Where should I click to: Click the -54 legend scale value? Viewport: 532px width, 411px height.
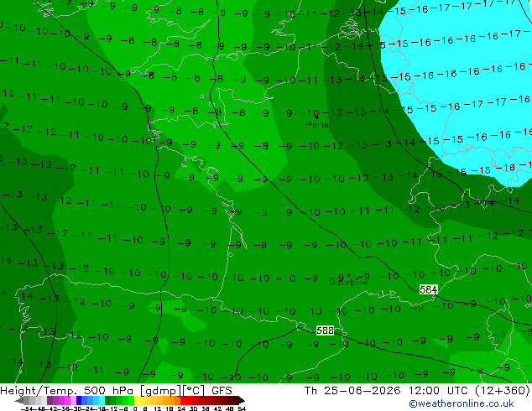(27, 408)
